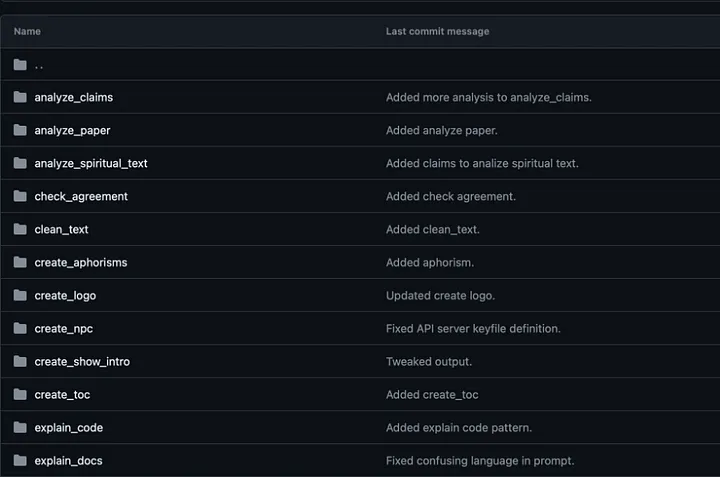Open the explain_code folder
This screenshot has width=720, height=477.
pos(69,428)
